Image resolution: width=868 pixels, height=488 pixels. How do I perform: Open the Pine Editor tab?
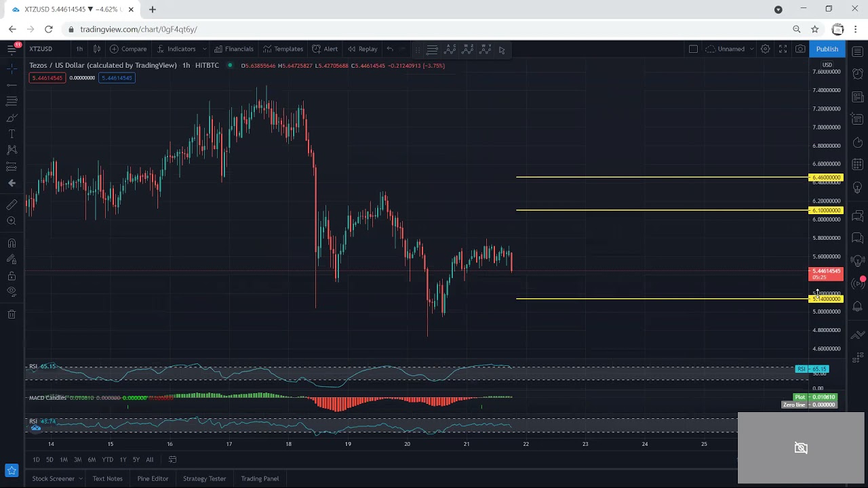[x=153, y=479]
